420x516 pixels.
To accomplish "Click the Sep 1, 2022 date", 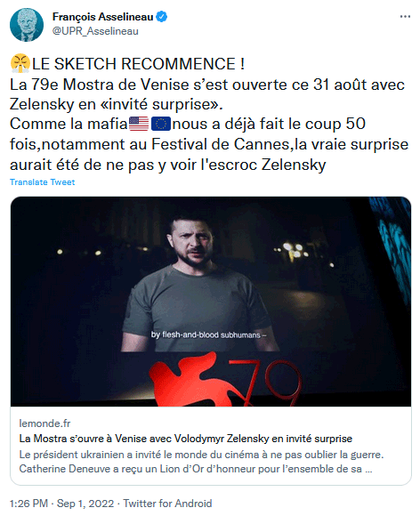I will click(85, 504).
